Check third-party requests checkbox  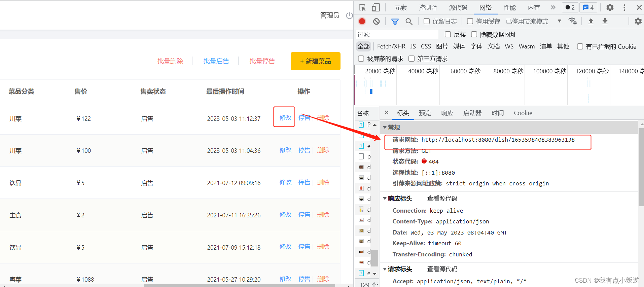click(412, 59)
